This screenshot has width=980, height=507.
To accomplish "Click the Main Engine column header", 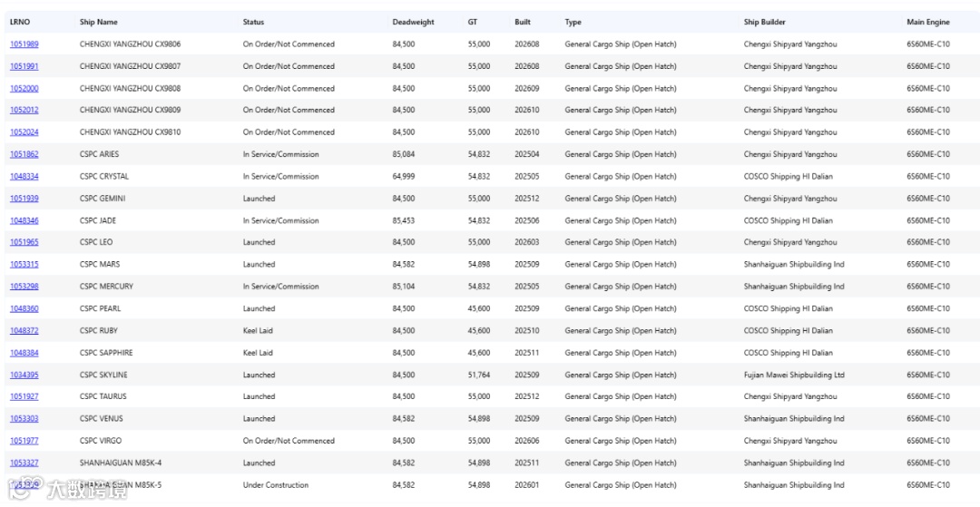I will 928,22.
